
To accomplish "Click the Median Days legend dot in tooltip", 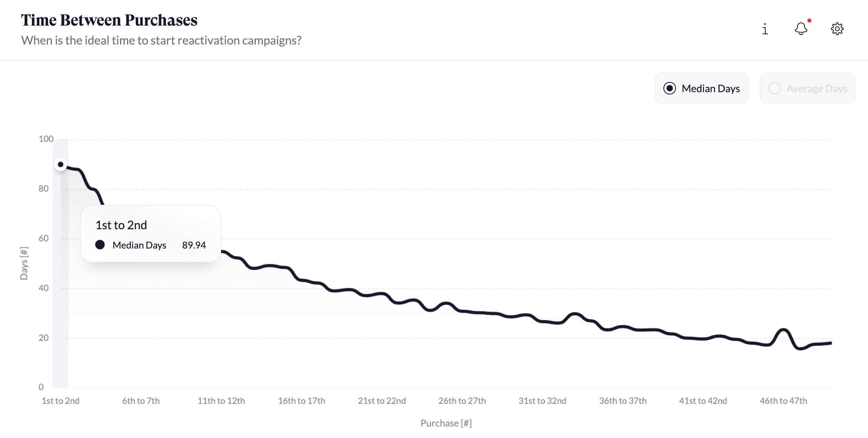I will coord(100,245).
